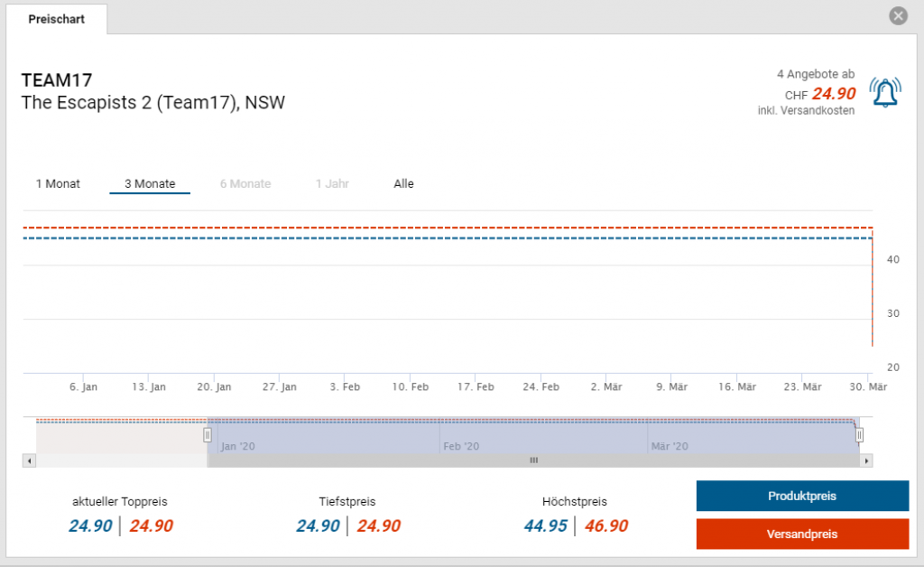Click the CHF 24.90 offer price
924x567 pixels.
(x=833, y=94)
